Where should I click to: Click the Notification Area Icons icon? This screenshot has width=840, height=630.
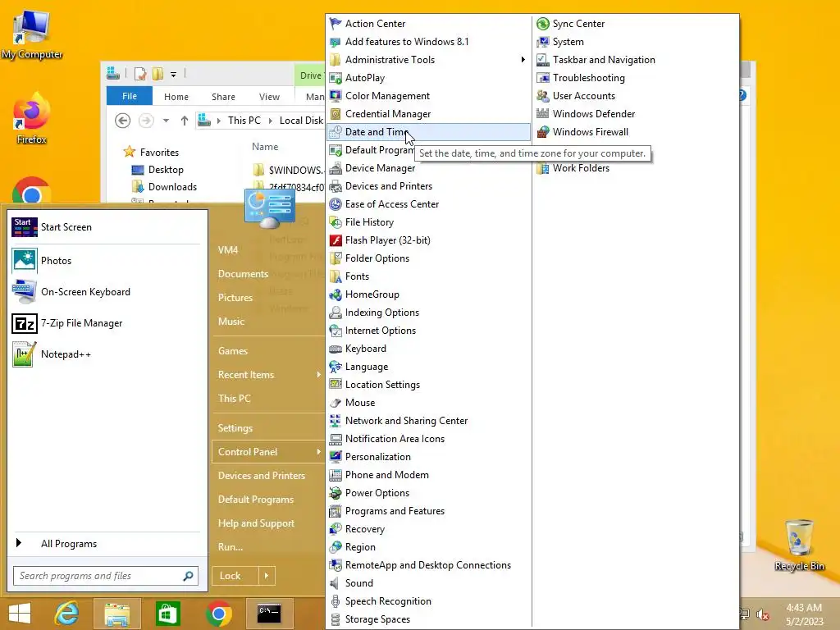(x=336, y=439)
